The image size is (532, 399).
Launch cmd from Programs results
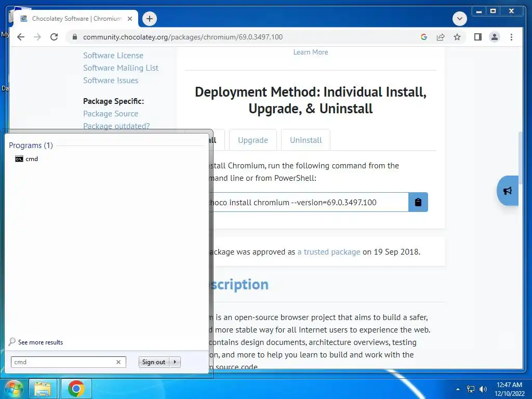click(26, 159)
